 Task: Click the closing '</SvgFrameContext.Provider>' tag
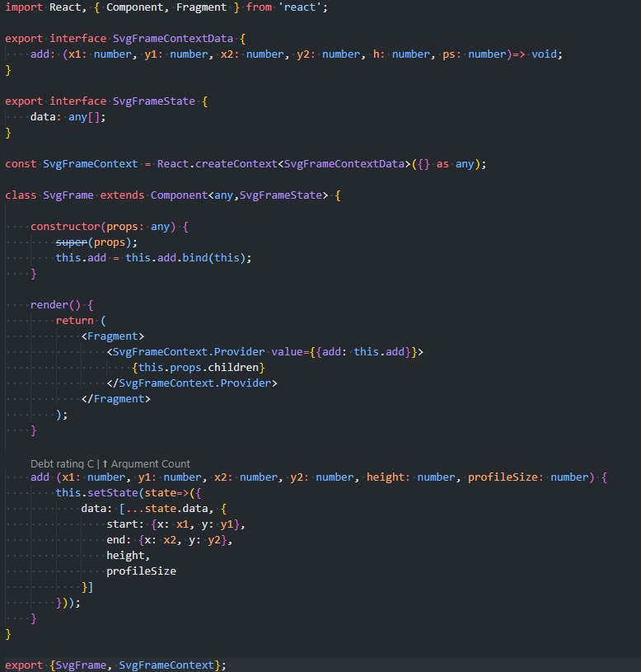[x=192, y=383]
